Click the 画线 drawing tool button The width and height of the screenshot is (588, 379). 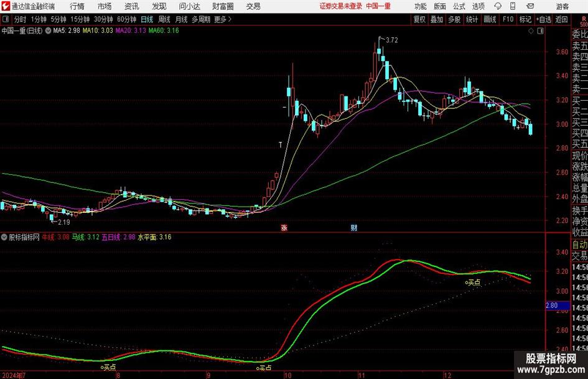click(490, 19)
